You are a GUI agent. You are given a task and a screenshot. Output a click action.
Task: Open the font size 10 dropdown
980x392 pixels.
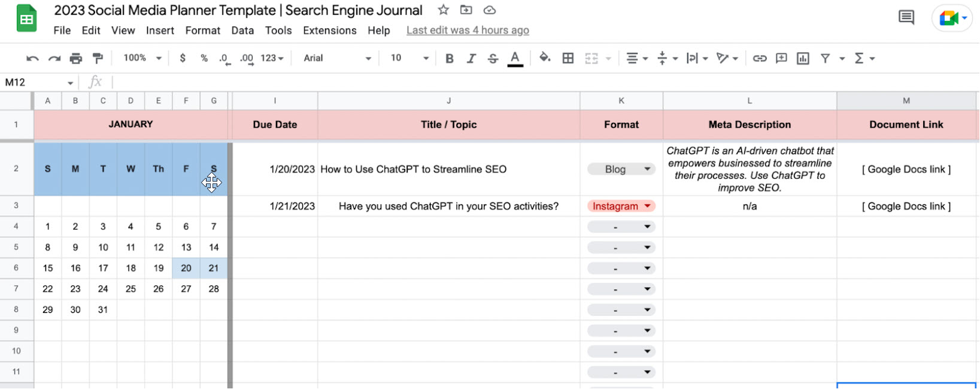(409, 58)
